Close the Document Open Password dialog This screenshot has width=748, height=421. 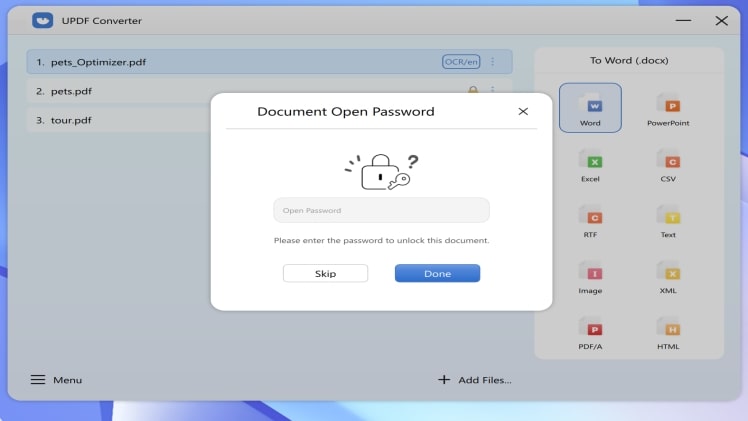point(523,112)
